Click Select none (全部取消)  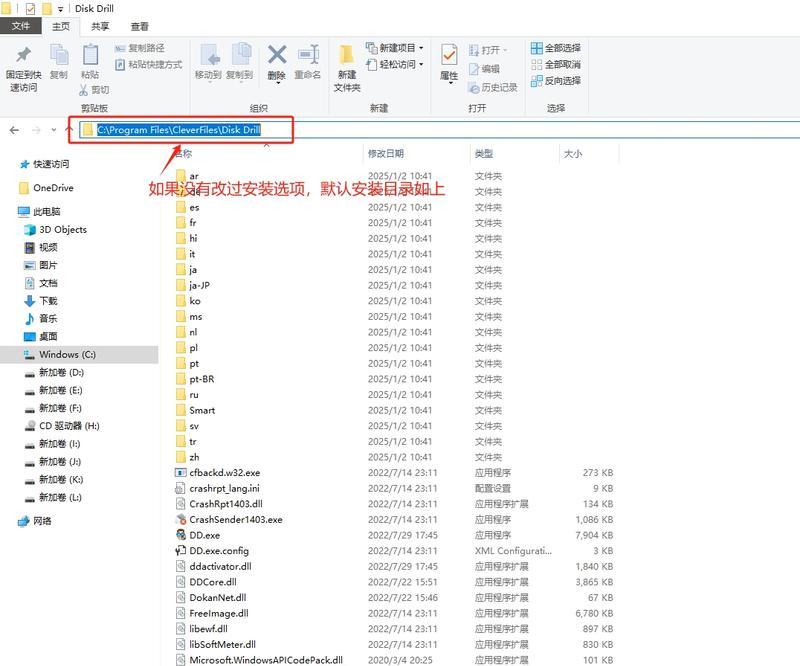[556, 64]
